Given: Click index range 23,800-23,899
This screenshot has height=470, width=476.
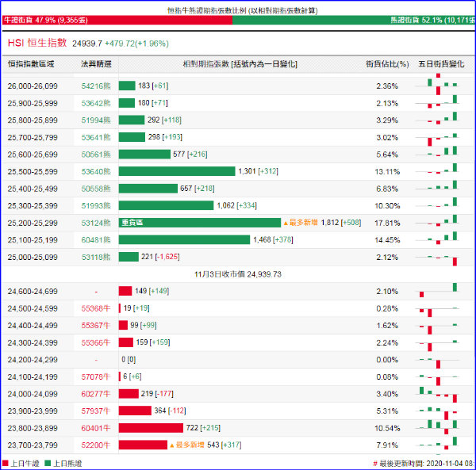Looking at the screenshot, I should pyautogui.click(x=33, y=429).
